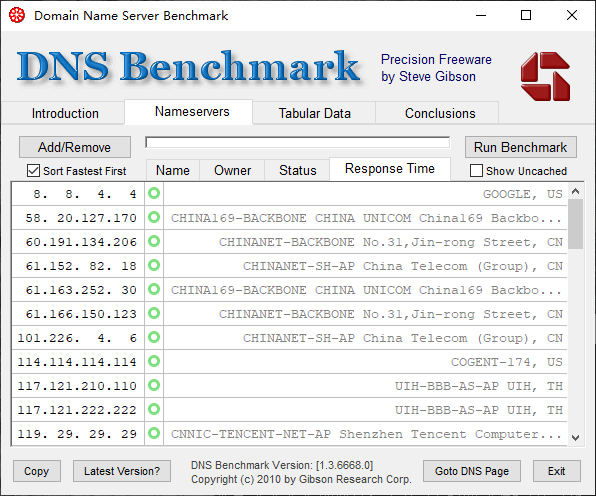Click the GOOGLE, US owner text
This screenshot has width=596, height=496.
pos(523,194)
